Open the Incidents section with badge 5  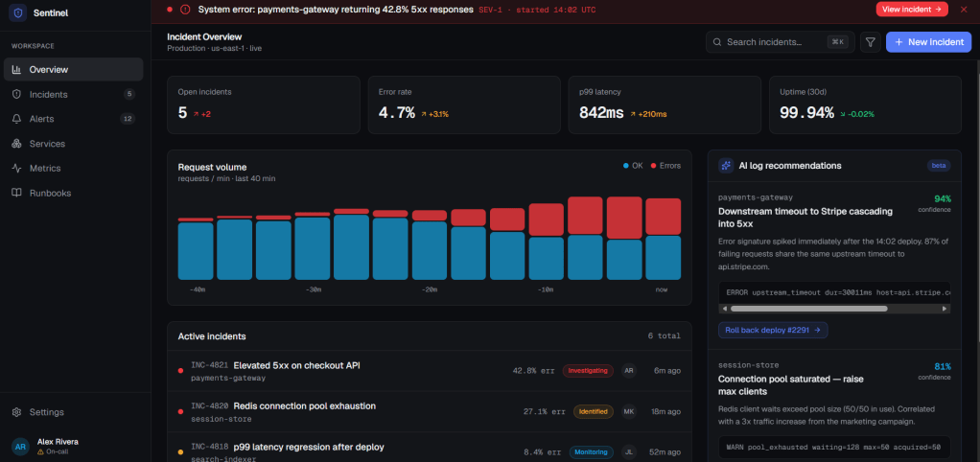click(x=73, y=94)
